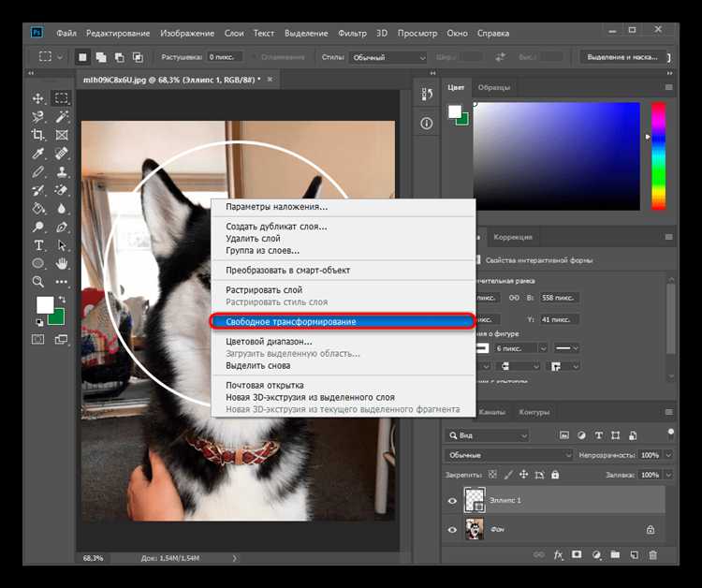Screen dimensions: 702x588
Task: Hide the Эллипс 1 layer
Action: pyautogui.click(x=453, y=501)
